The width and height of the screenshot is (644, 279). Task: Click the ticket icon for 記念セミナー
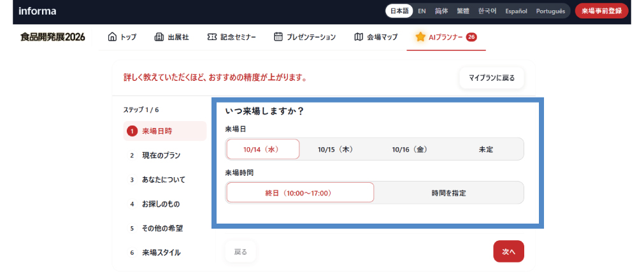[x=212, y=37]
